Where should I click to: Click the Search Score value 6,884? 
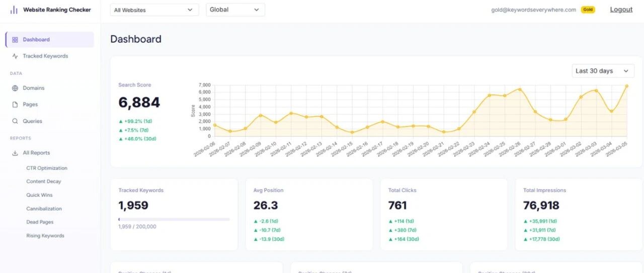click(139, 103)
